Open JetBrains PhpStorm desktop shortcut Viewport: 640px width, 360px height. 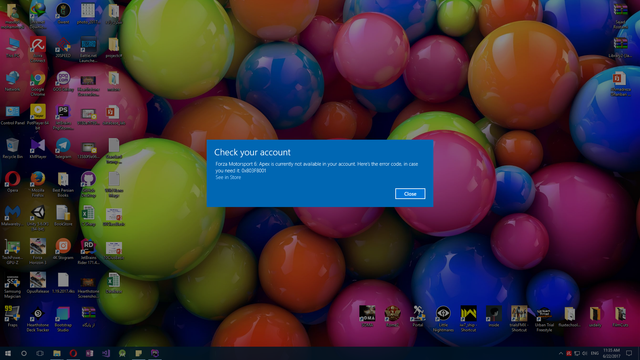[x=63, y=117]
